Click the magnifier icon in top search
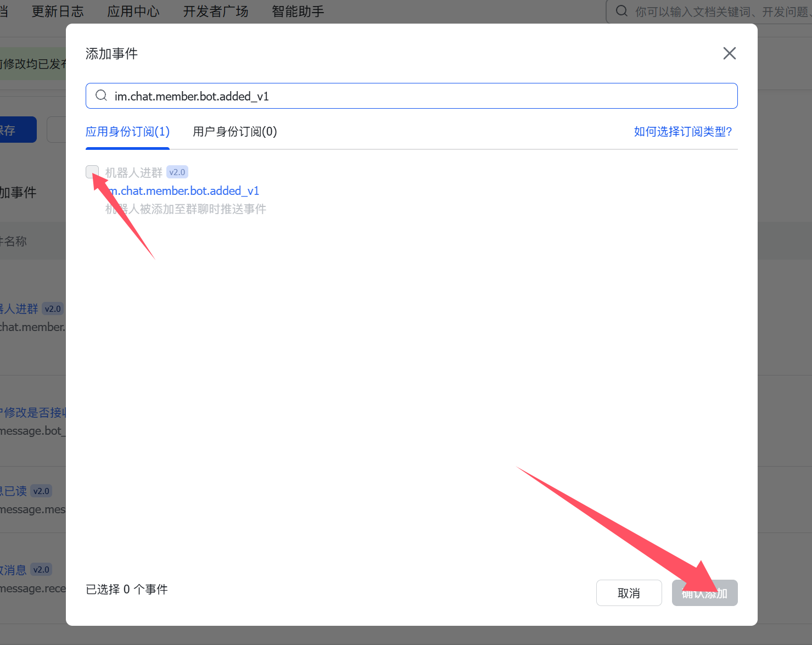Screen dimensions: 812x645 tap(621, 11)
